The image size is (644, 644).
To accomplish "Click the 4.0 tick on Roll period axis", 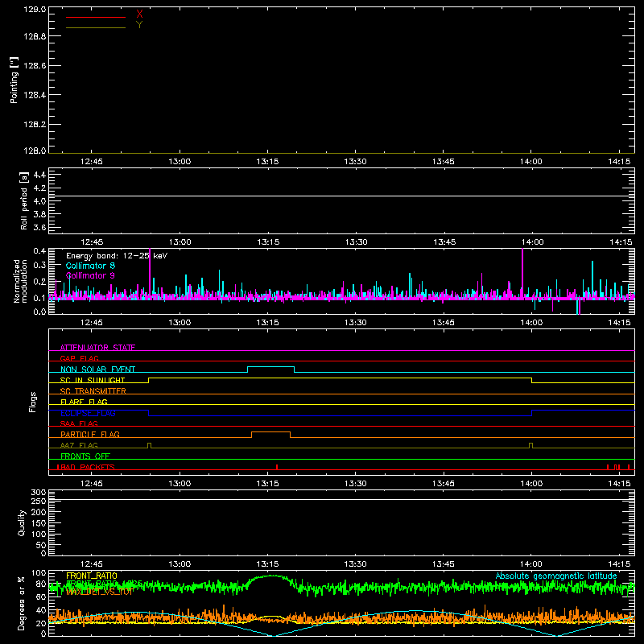I will tap(39, 201).
